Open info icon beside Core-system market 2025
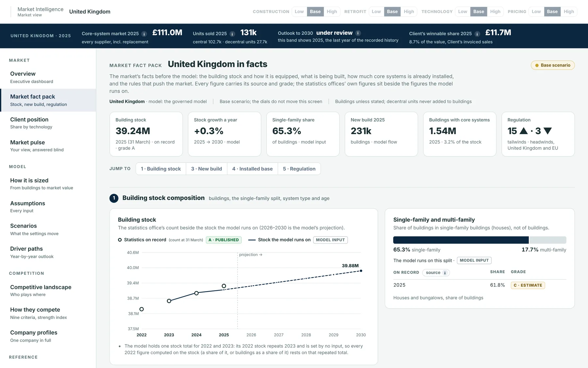This screenshot has height=368, width=588. 144,34
